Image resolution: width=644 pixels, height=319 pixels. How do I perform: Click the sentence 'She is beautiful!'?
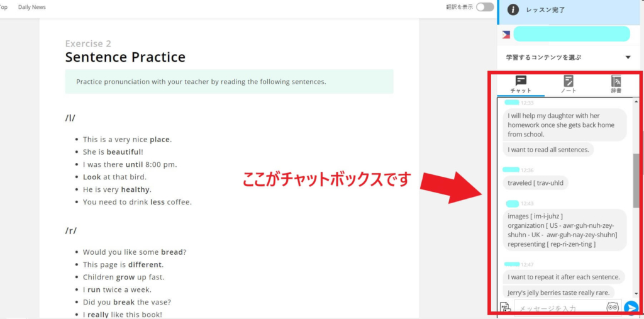(x=113, y=152)
